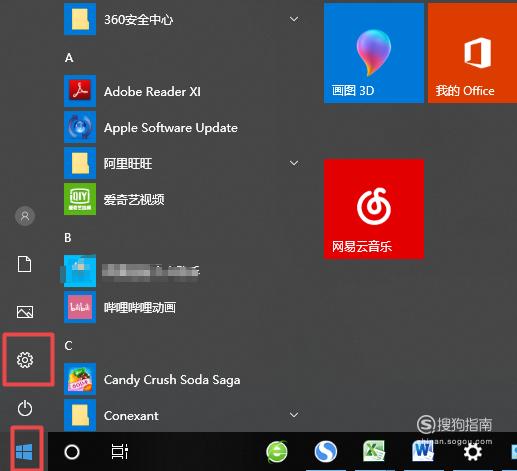This screenshot has width=517, height=471.
Task: Select the 阿里旺旺 label
Action: coord(128,163)
